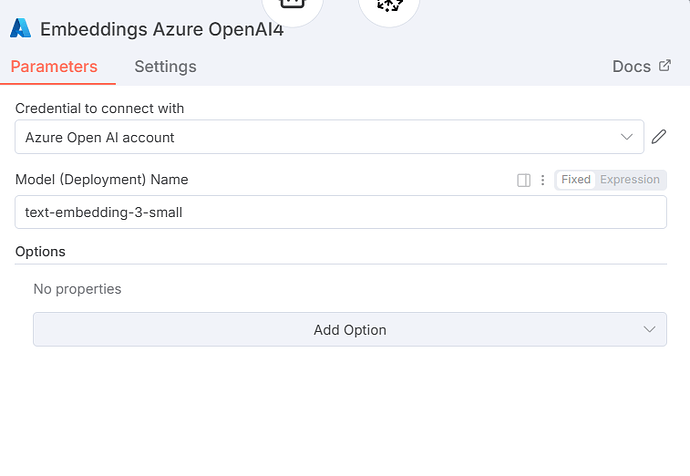The width and height of the screenshot is (690, 476).
Task: Click the right circular node icon at top
Action: [x=389, y=8]
